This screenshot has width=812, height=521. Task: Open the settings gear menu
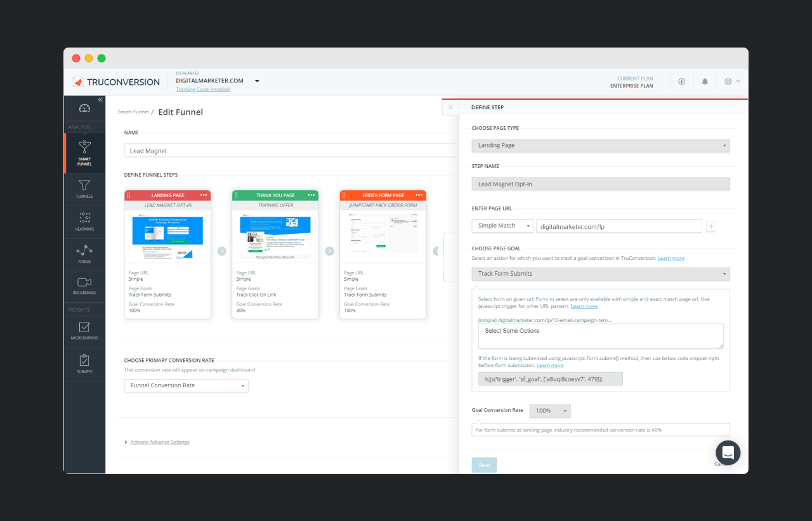click(732, 82)
